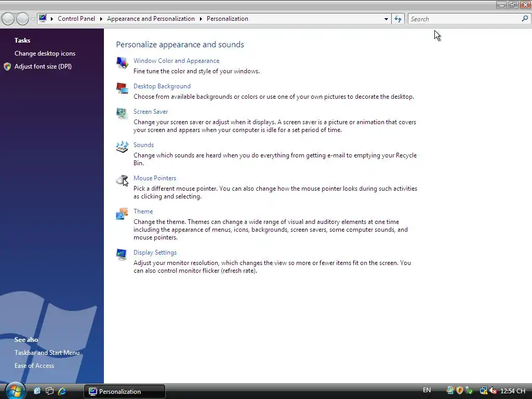The width and height of the screenshot is (532, 399).
Task: Expand the arrow after Control Panel breadcrumb
Action: point(101,19)
